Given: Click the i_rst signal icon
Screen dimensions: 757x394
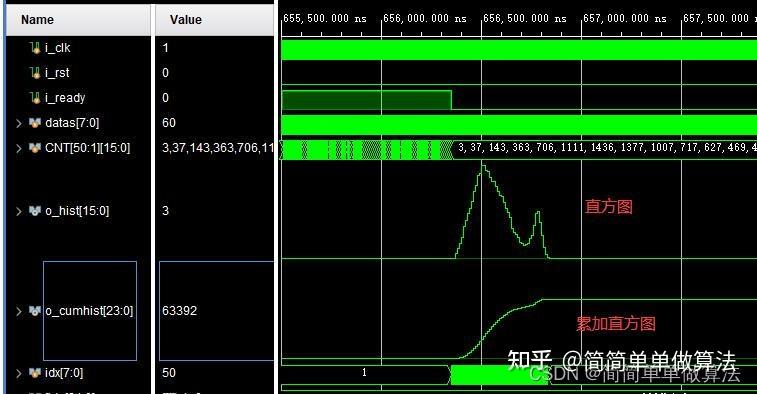Looking at the screenshot, I should [35, 73].
